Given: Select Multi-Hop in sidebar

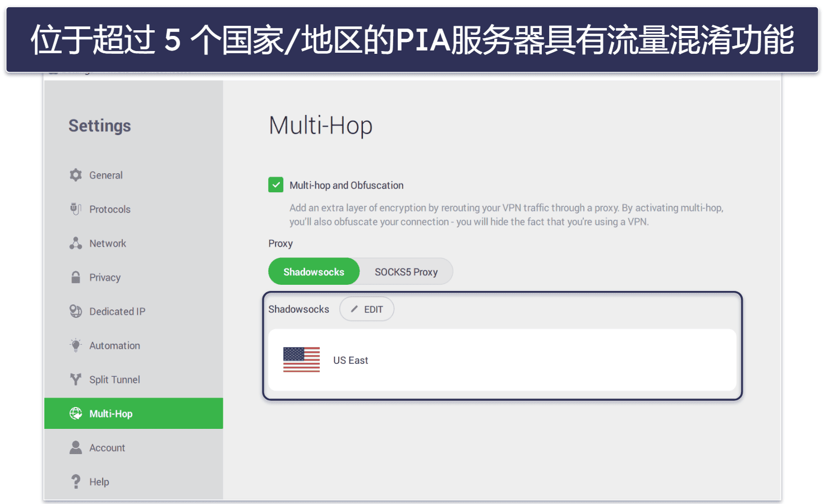Looking at the screenshot, I should (x=134, y=414).
